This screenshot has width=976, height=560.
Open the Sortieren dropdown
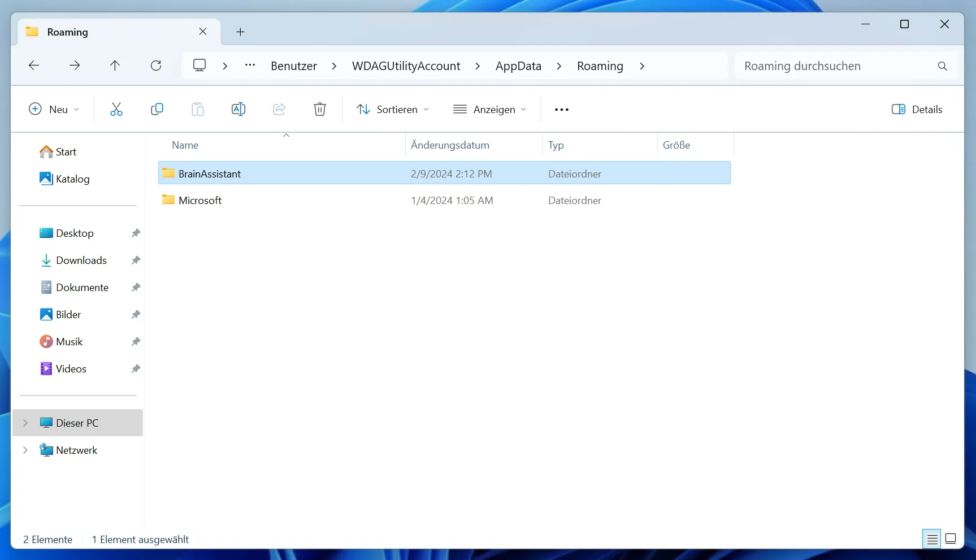coord(393,109)
